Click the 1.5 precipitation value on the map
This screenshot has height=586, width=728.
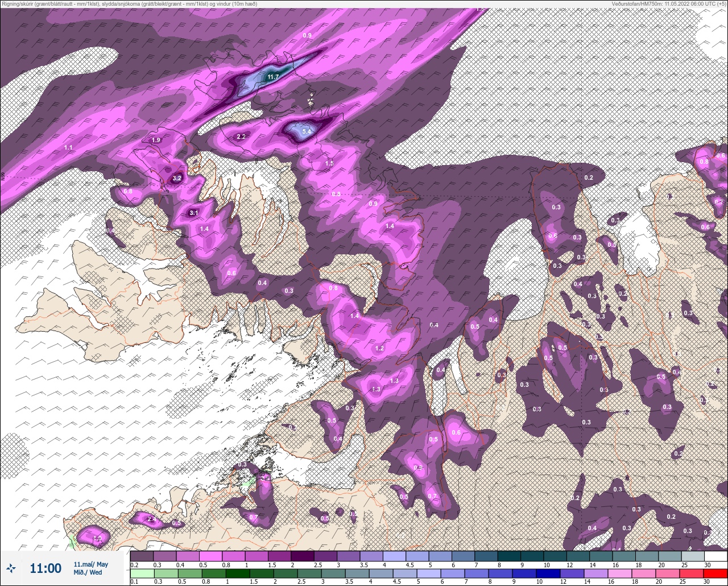pyautogui.click(x=329, y=163)
